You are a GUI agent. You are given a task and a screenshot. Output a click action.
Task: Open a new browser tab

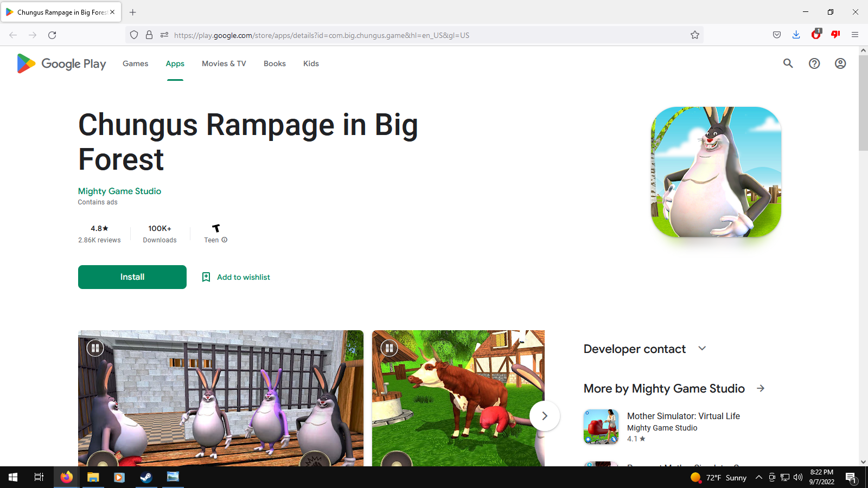[133, 12]
